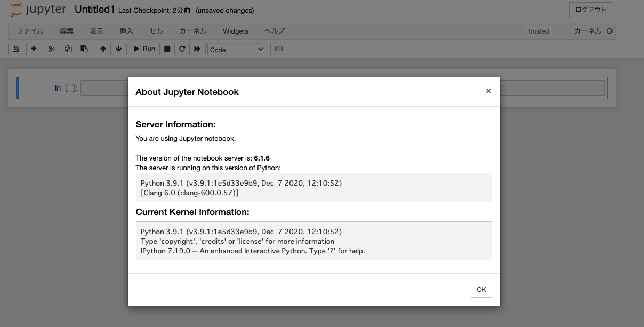This screenshot has height=327, width=644.
Task: Open the ヘルプ menu
Action: [275, 31]
